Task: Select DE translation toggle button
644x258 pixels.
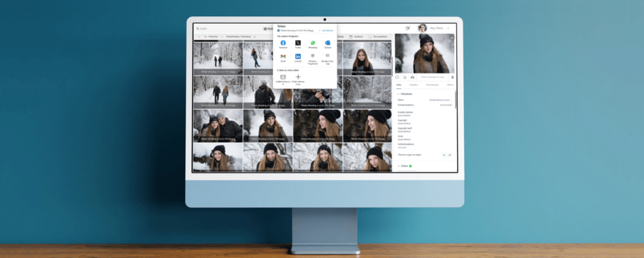Action: pyautogui.click(x=444, y=155)
